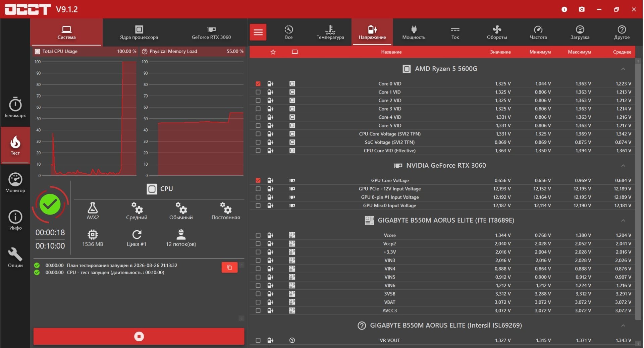Change the 12 поток(ов) threads setting
This screenshot has height=348, width=644.
[x=181, y=238]
